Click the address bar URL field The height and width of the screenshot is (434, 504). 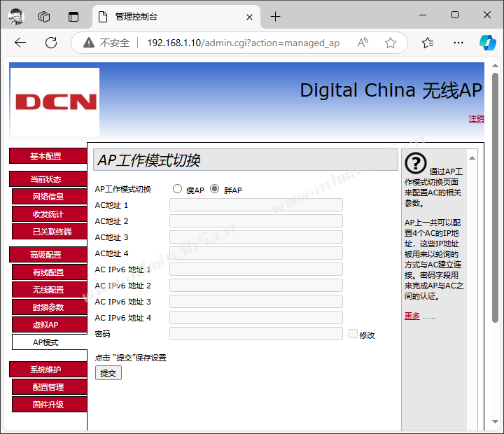click(244, 43)
